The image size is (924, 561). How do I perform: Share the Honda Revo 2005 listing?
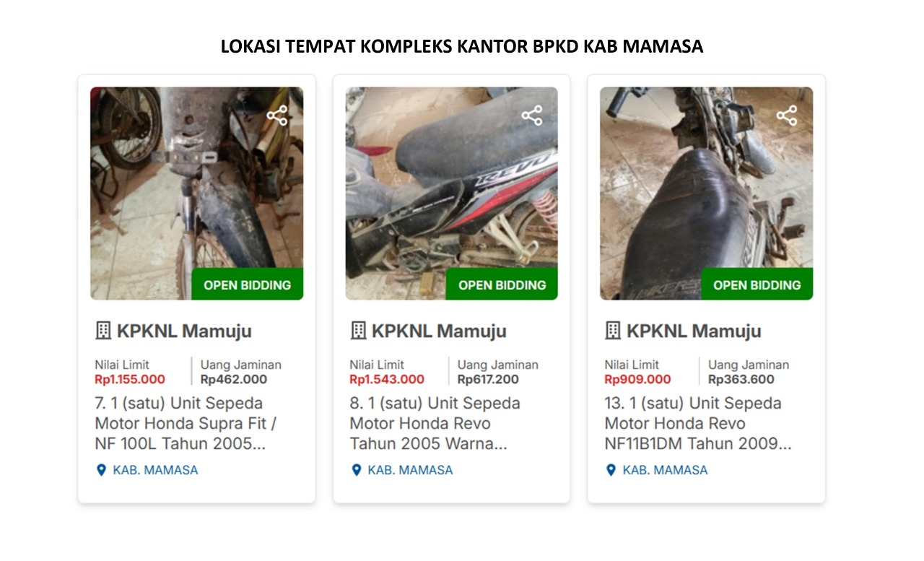tap(532, 116)
